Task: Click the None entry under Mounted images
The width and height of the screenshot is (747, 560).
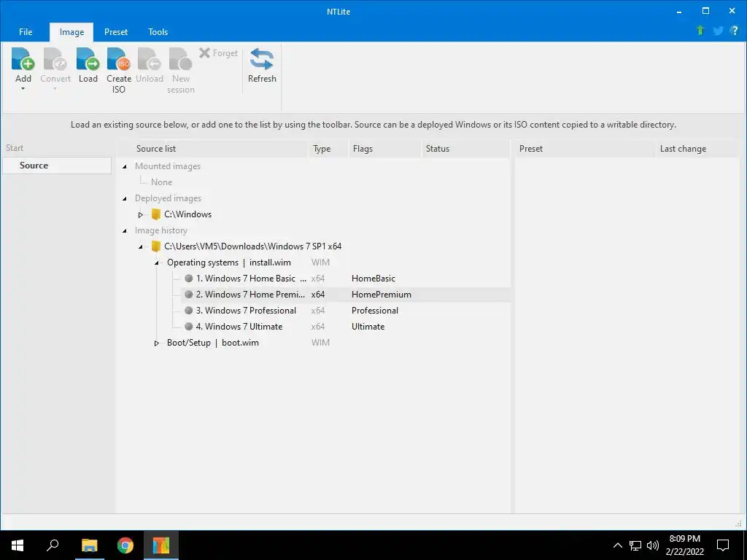Action: tap(161, 182)
